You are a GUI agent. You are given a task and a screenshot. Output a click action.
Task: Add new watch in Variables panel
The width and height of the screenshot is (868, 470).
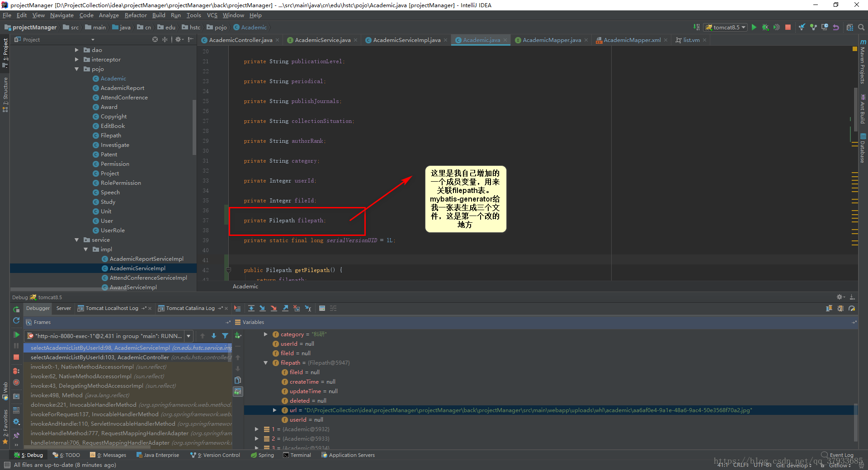tap(238, 335)
